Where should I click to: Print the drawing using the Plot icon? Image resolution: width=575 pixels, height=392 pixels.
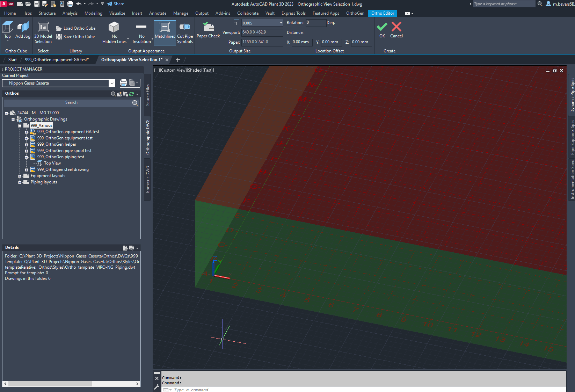click(x=70, y=4)
